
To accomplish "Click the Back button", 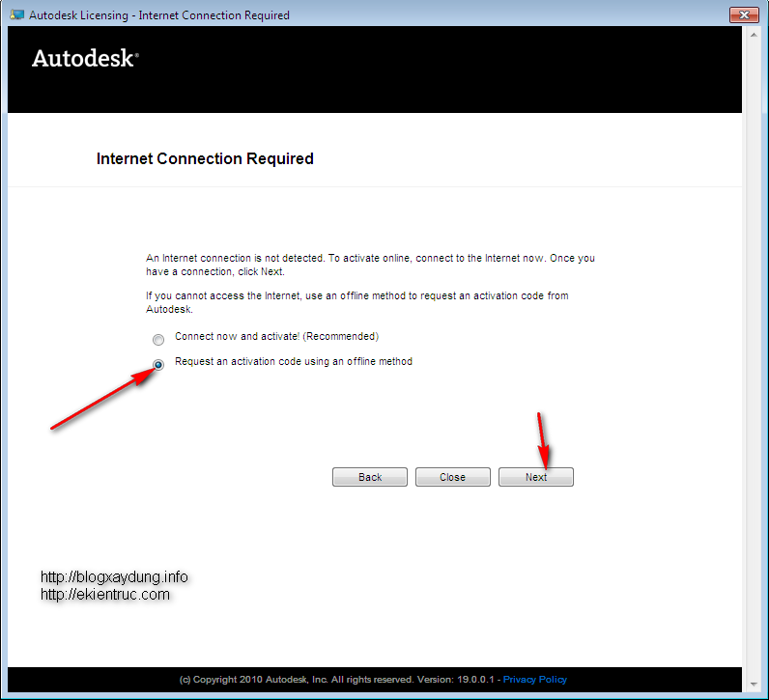I will point(370,477).
